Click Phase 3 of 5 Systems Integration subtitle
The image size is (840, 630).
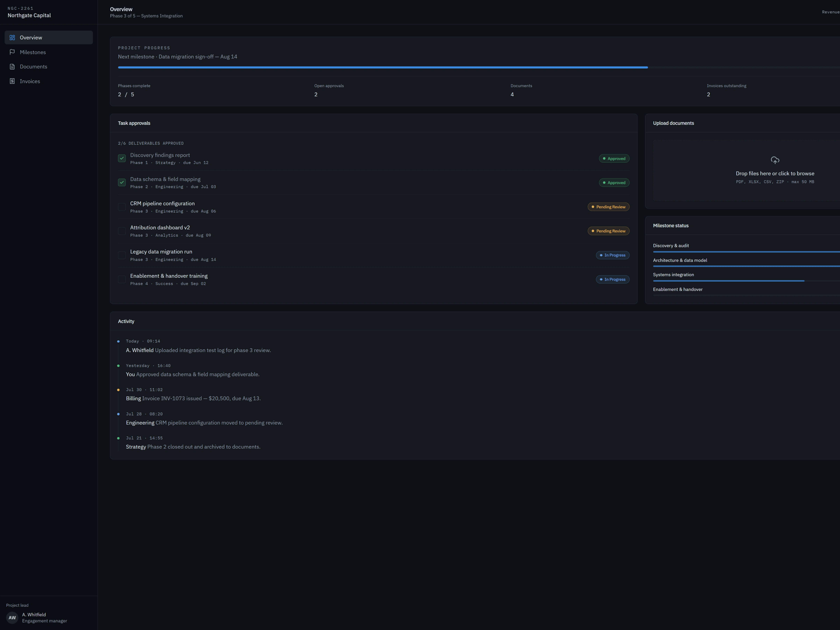tap(146, 16)
